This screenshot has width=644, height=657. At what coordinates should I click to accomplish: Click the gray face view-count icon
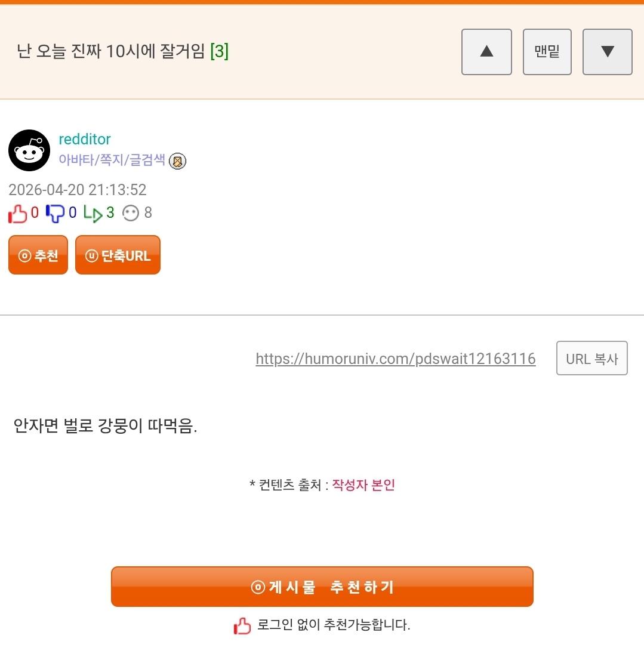130,213
